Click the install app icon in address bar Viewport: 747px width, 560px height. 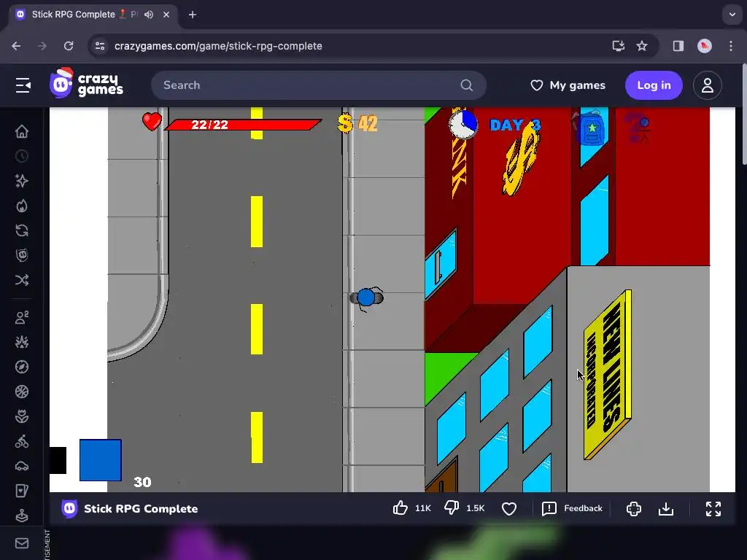(619, 46)
